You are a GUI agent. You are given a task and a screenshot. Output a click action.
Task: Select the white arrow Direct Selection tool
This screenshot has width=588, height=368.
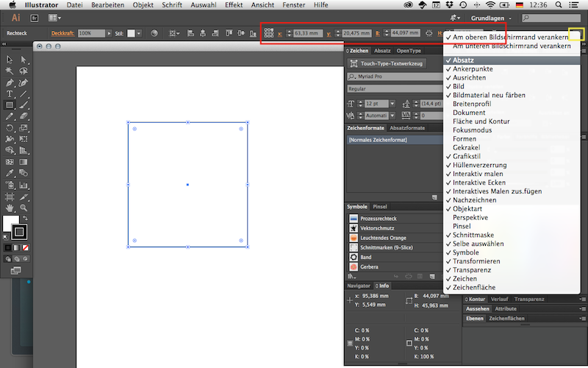coord(24,60)
